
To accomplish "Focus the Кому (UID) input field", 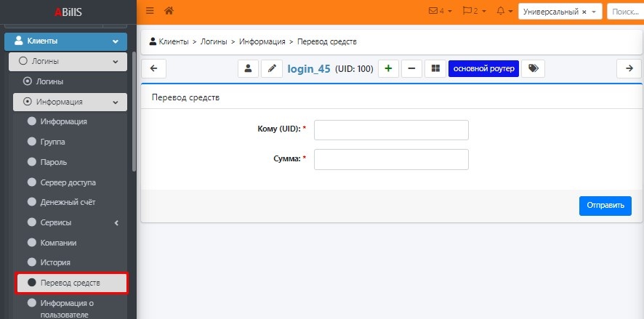I will pos(391,130).
